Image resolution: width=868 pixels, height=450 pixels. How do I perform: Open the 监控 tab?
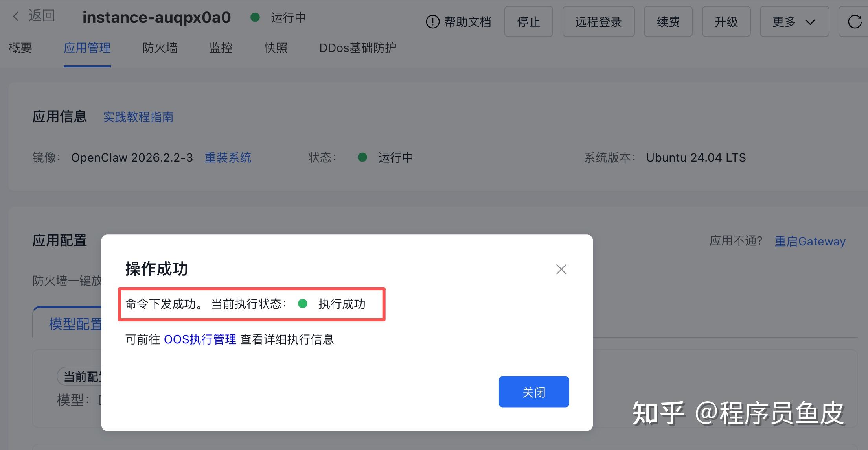(x=221, y=48)
